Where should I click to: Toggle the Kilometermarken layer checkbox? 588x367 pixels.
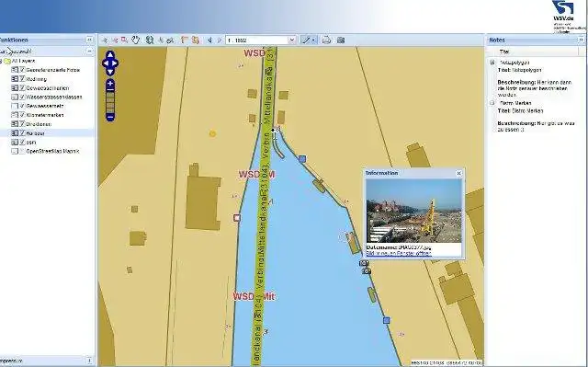[x=22, y=115]
